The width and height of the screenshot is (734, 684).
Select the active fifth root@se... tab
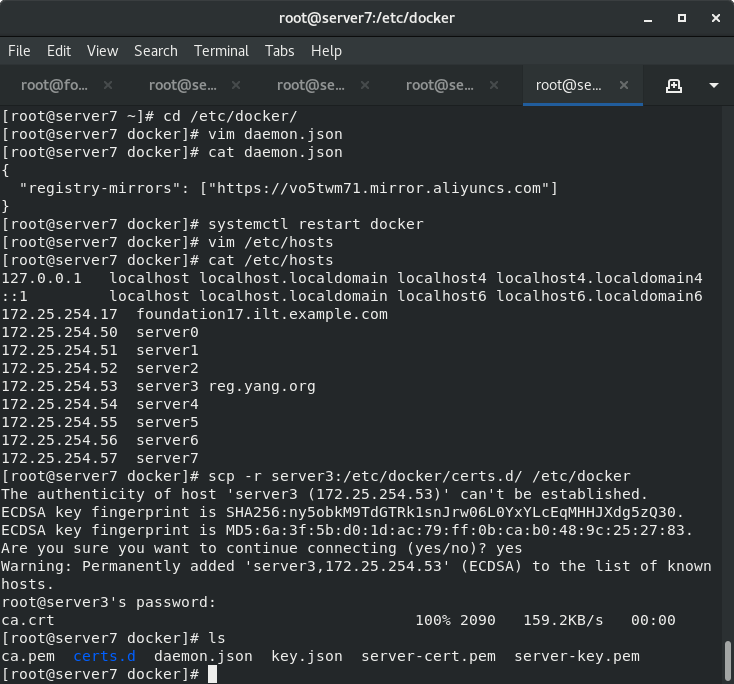tap(568, 85)
